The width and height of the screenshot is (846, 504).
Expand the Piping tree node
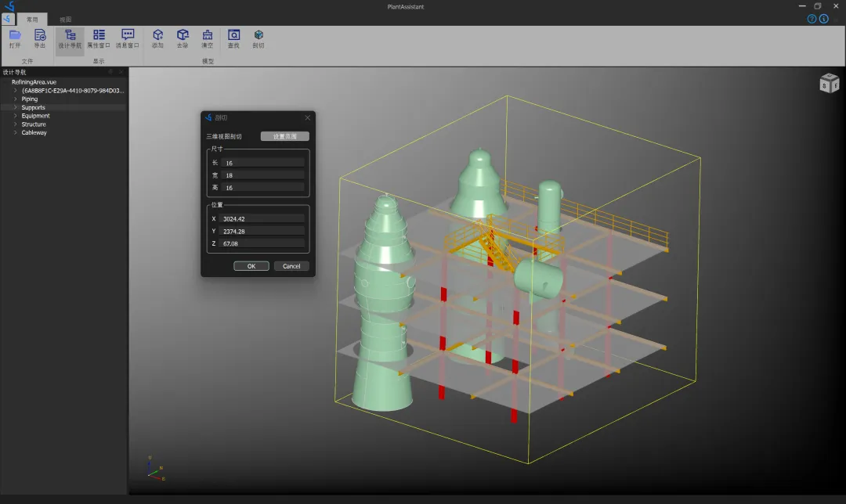[15, 99]
